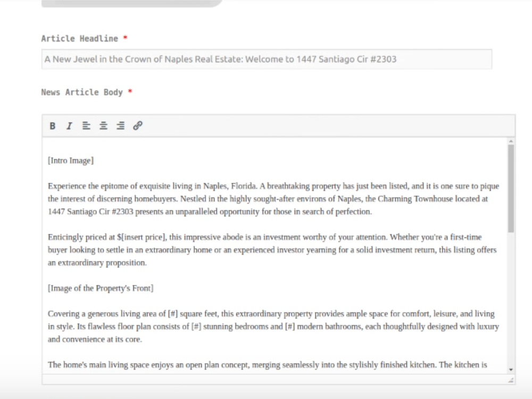Align text right using the toolbar icon

(x=120, y=126)
